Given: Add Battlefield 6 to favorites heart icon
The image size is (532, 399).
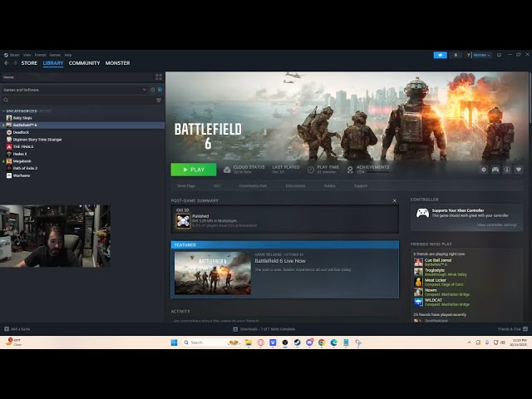Looking at the screenshot, I should point(519,170).
